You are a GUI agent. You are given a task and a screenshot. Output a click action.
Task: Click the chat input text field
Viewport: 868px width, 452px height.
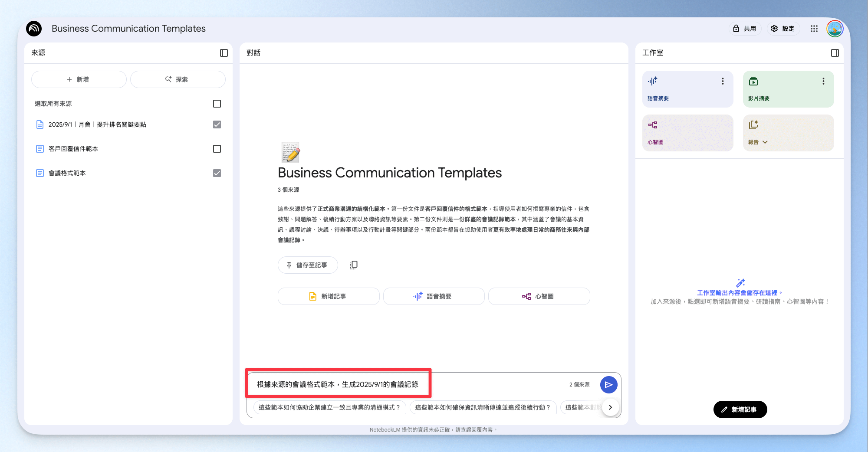point(408,385)
